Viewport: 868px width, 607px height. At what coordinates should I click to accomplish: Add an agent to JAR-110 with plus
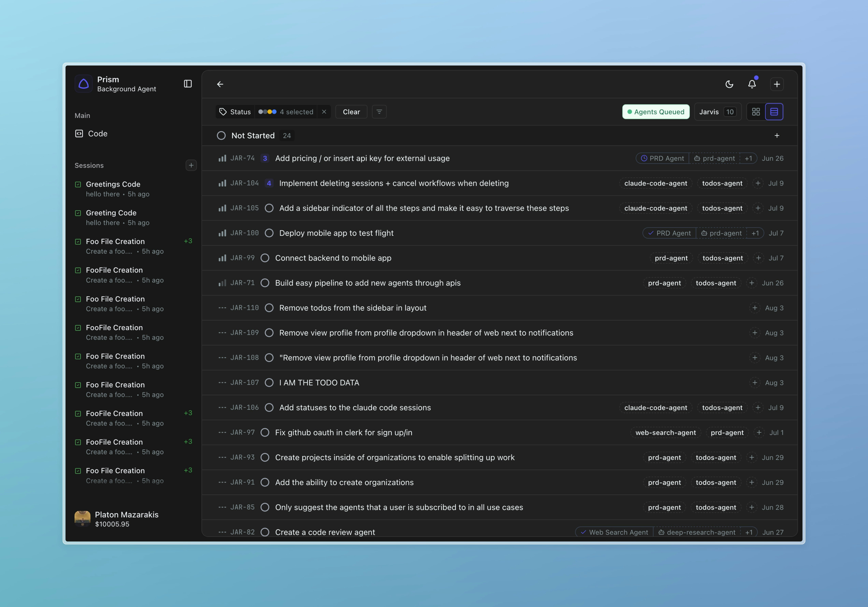tap(755, 308)
